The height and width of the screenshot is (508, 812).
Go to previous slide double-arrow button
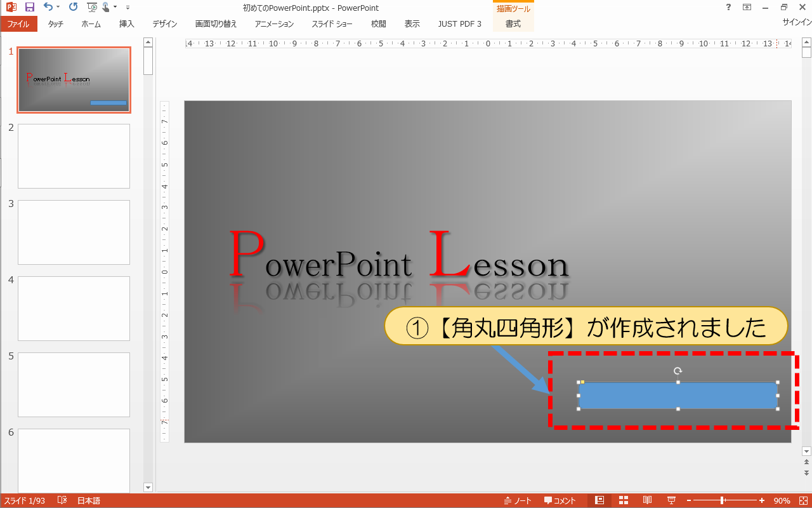tap(806, 462)
